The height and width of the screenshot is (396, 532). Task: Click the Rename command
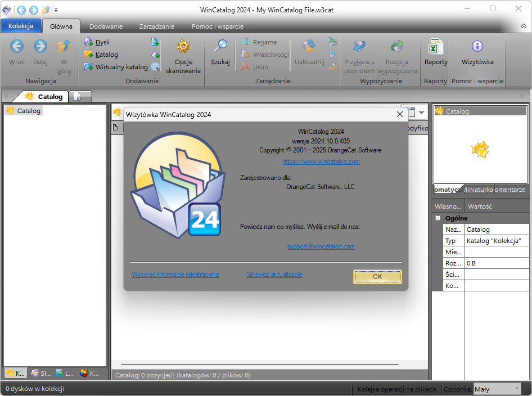(x=259, y=42)
